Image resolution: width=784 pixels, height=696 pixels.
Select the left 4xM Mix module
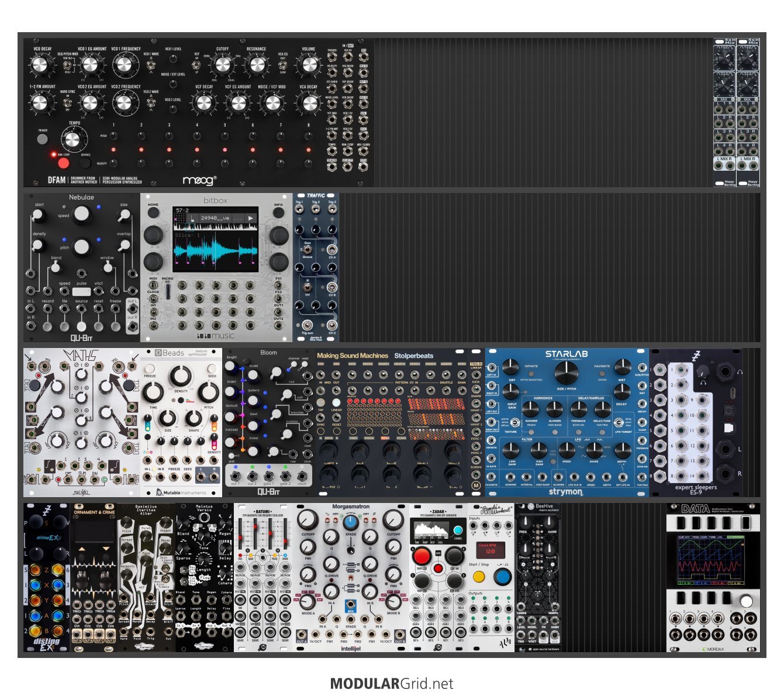pos(725,112)
